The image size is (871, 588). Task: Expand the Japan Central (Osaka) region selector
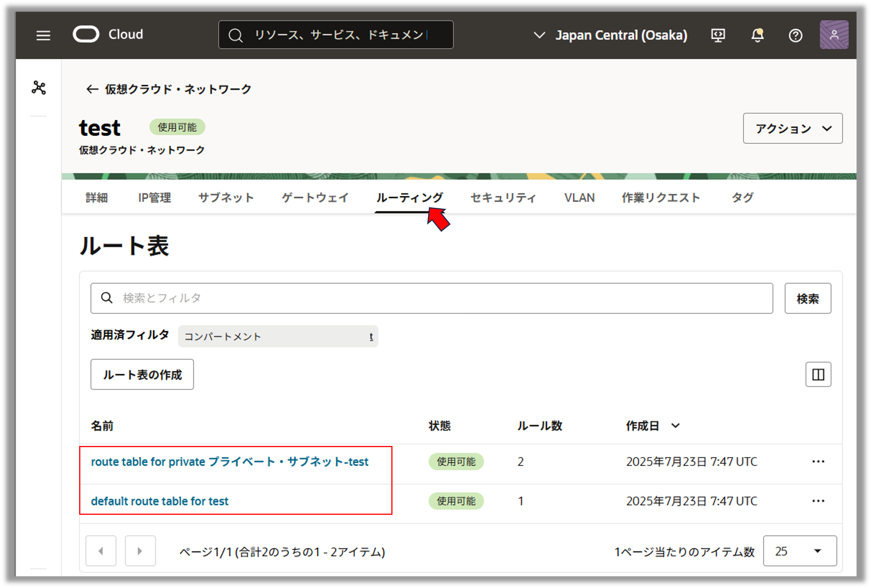tap(610, 35)
